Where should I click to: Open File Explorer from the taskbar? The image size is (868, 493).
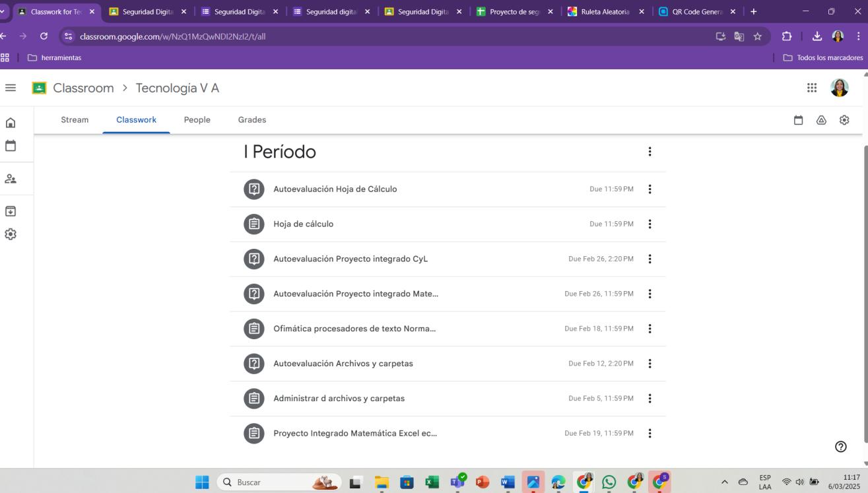pyautogui.click(x=382, y=482)
